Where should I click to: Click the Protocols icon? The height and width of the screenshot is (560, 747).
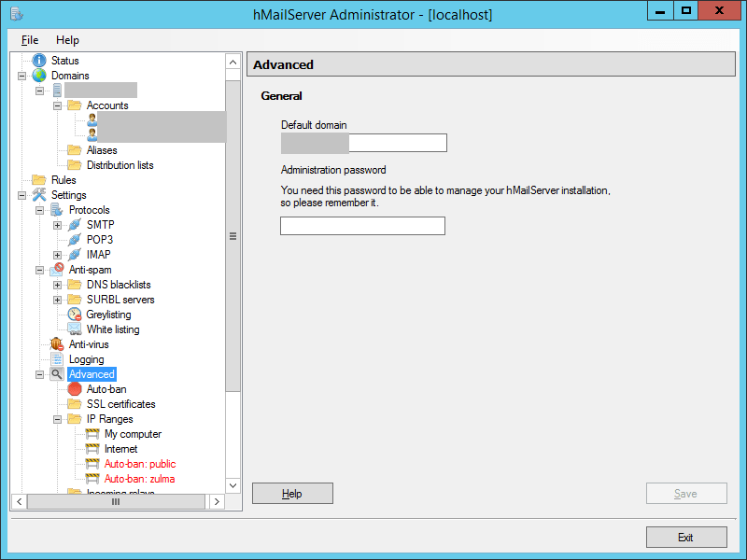pyautogui.click(x=57, y=209)
